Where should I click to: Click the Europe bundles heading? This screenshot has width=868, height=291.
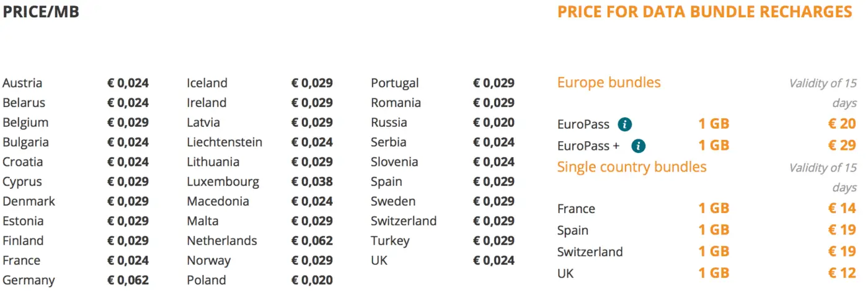pyautogui.click(x=609, y=82)
